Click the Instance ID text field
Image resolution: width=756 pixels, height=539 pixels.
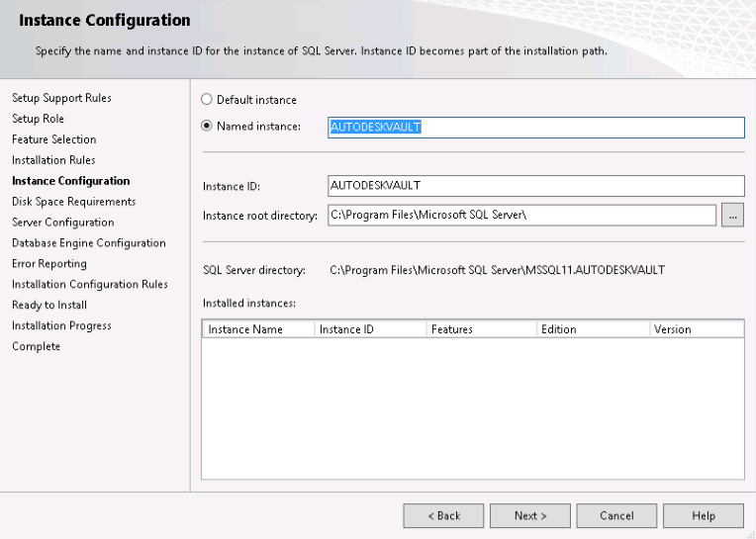coord(534,185)
